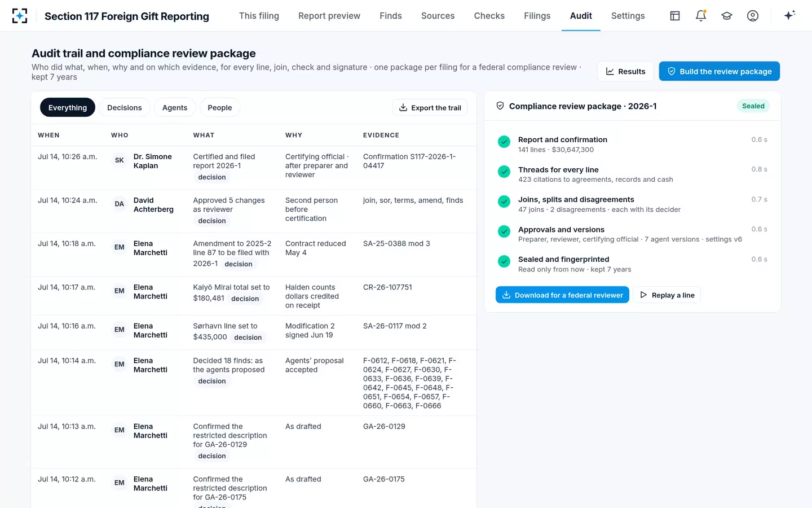
Task: Click evidence SA-25-0388 mod 3
Action: [396, 244]
